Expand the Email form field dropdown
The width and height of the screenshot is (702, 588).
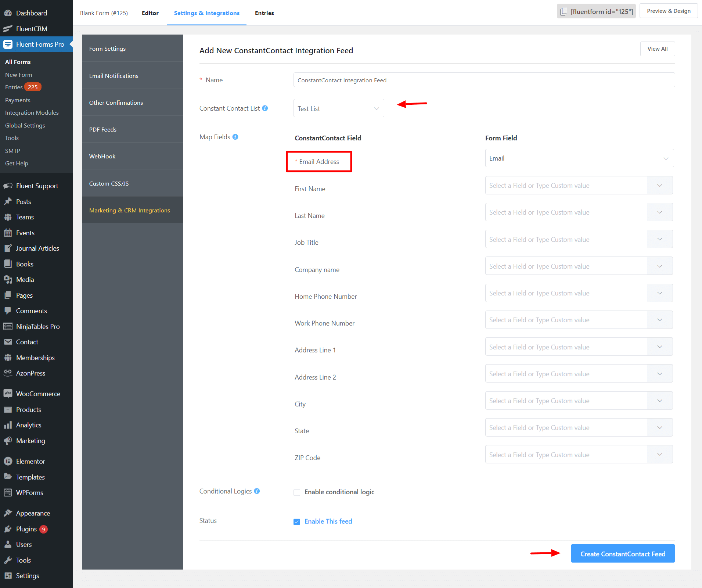pos(579,158)
